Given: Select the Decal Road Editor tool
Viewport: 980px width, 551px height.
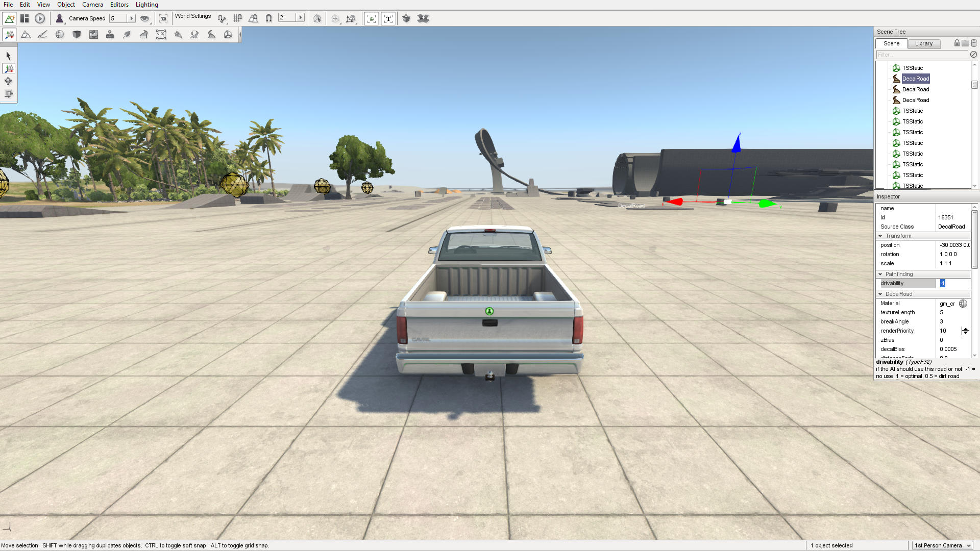Looking at the screenshot, I should click(211, 35).
